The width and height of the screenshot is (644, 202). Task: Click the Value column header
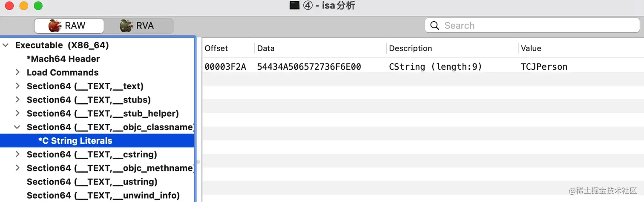tap(531, 48)
